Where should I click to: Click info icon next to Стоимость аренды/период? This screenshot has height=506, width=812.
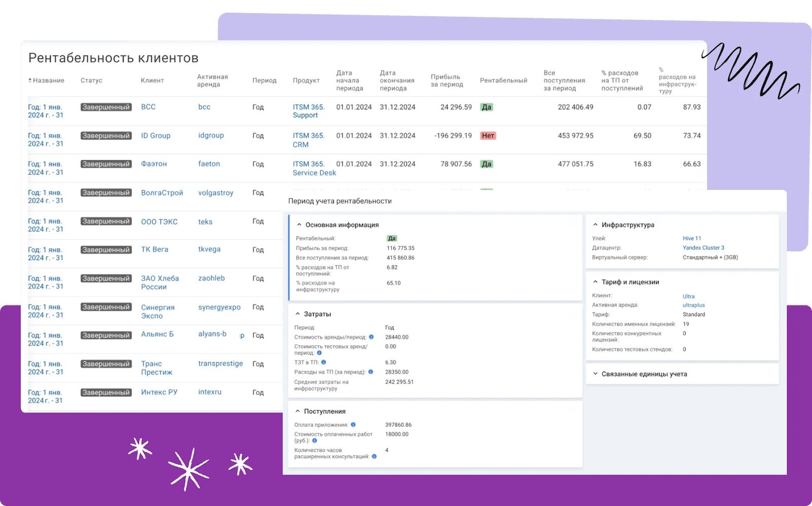coord(371,337)
